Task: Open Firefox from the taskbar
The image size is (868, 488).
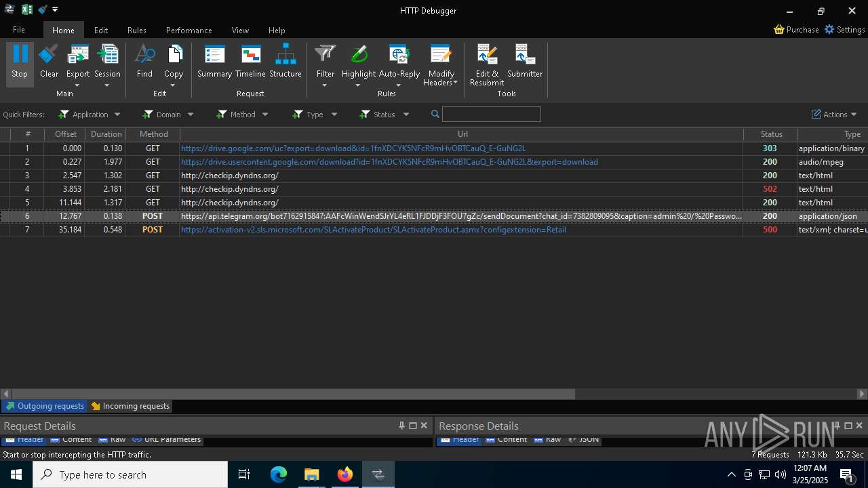Action: click(x=345, y=474)
